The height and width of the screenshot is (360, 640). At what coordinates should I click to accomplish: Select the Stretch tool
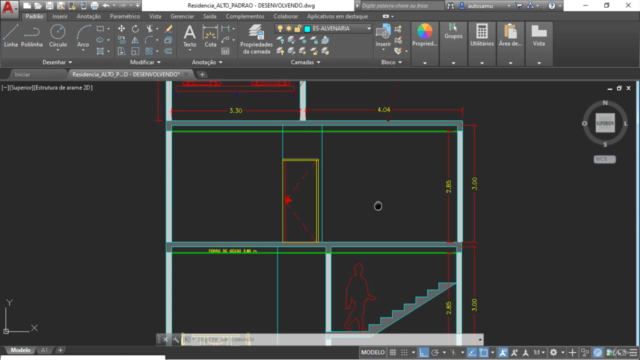(x=122, y=51)
